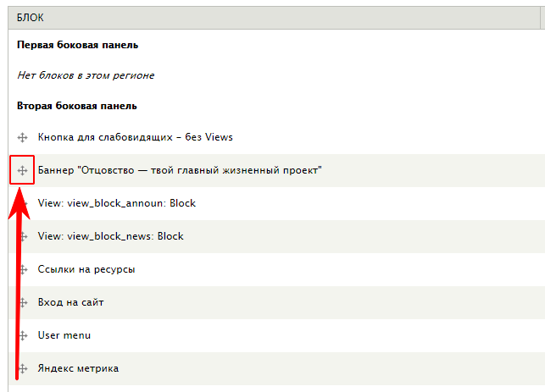Click Баннер "Отцовство — твой главный жизненный проект" label
Viewport: 545px width, 392px height.
pos(180,170)
